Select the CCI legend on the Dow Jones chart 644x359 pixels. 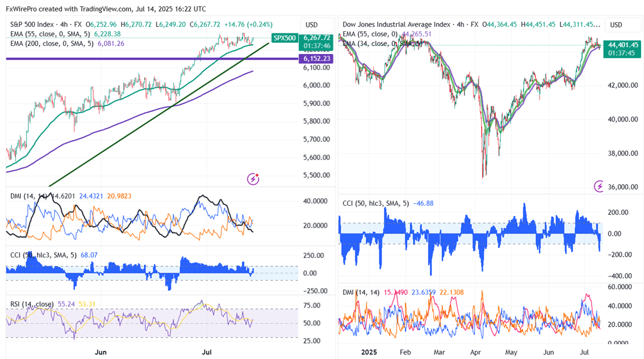tap(376, 203)
